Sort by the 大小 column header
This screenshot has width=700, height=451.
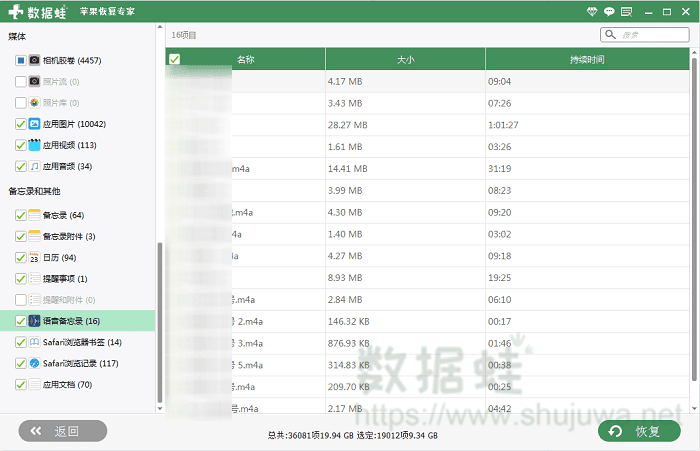click(x=405, y=60)
